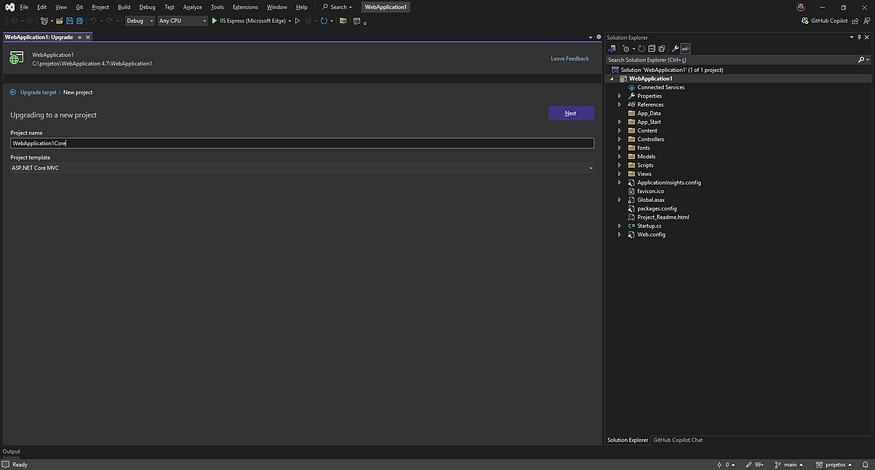The height and width of the screenshot is (470, 875).
Task: Click the GitHub Copilot icon
Action: [807, 20]
